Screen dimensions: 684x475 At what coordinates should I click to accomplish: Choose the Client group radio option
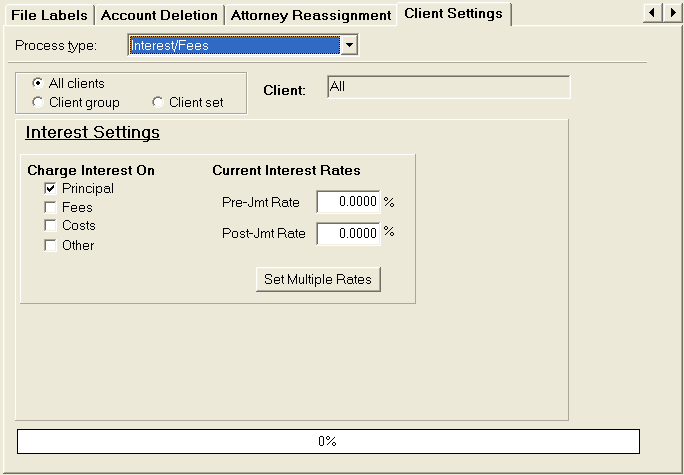[38, 103]
